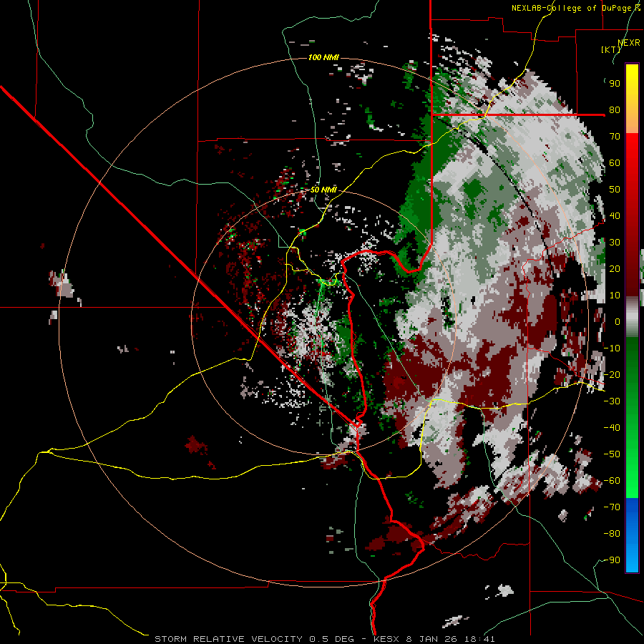Click the 50 value on the velocity scale
Viewport: 644px width, 644px height.
pos(615,190)
